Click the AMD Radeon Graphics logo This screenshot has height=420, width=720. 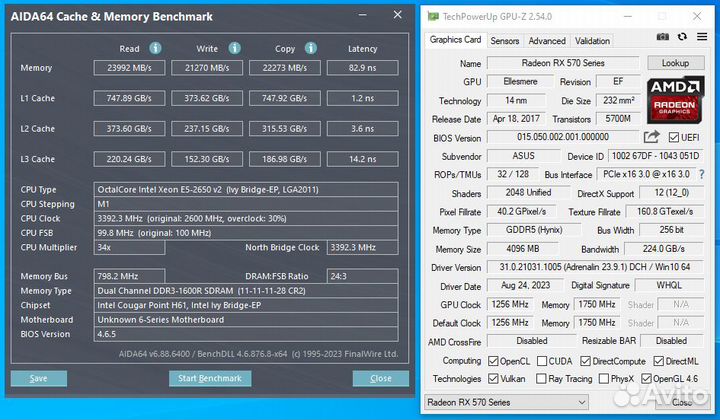[x=675, y=101]
